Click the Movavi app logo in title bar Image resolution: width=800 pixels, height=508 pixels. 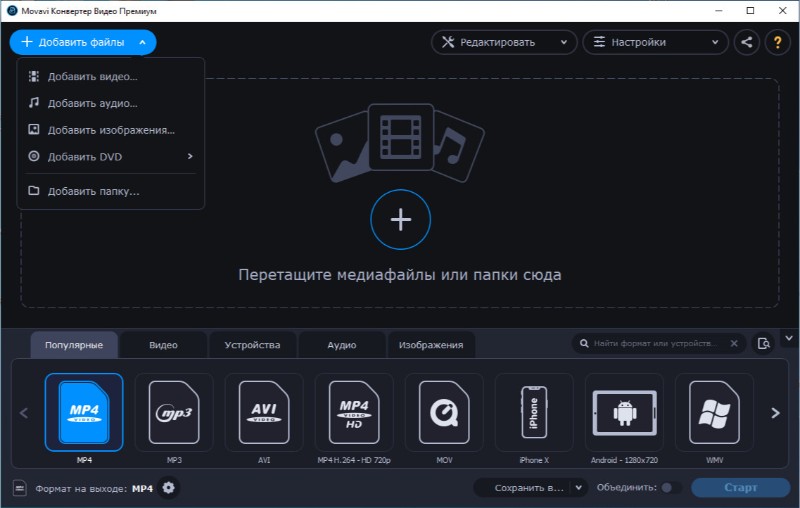pyautogui.click(x=12, y=11)
